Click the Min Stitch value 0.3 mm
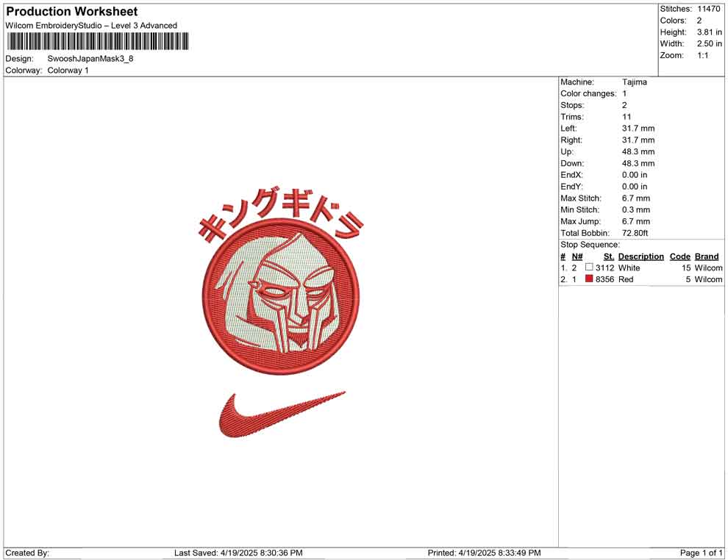728x560 pixels. pos(636,209)
